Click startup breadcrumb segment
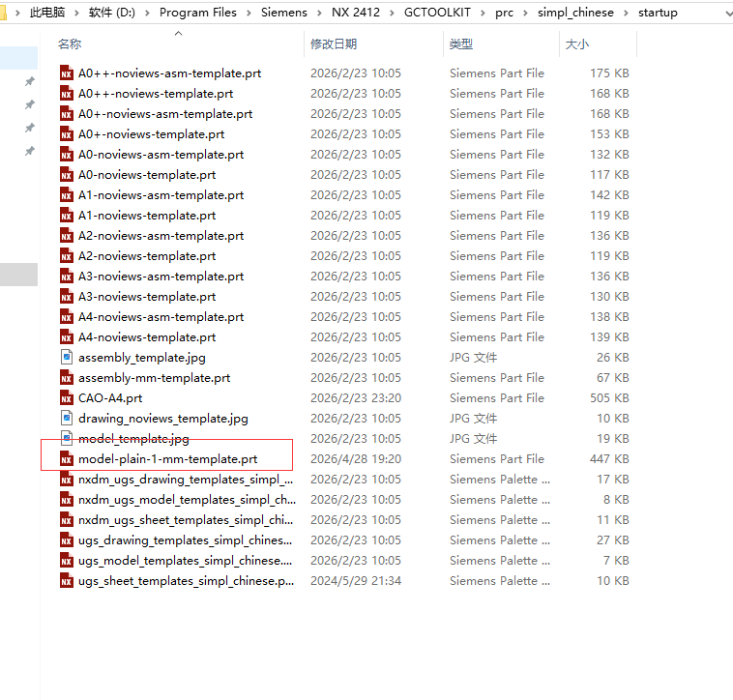Screen dimensions: 733x700 658,13
